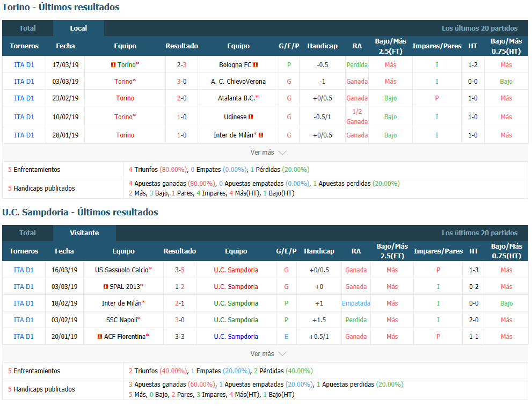Open ITA D1 link in the Sampdoria 18/02/19 row

(24, 303)
